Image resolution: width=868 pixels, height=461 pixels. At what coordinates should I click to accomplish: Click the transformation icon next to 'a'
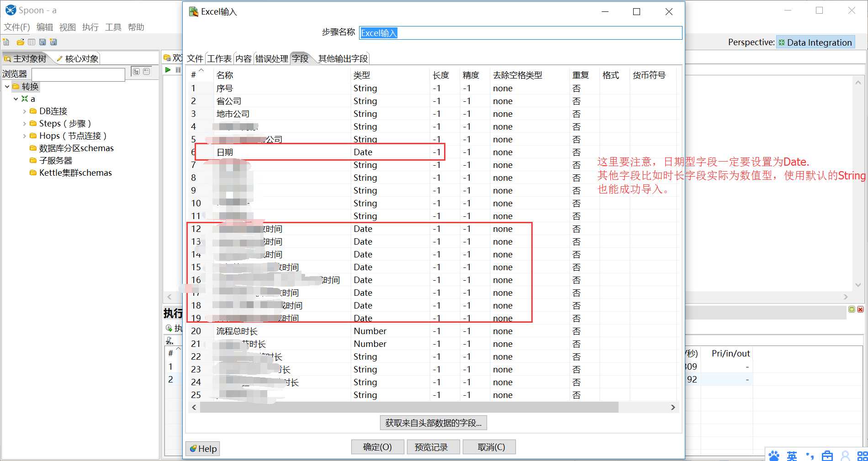25,99
